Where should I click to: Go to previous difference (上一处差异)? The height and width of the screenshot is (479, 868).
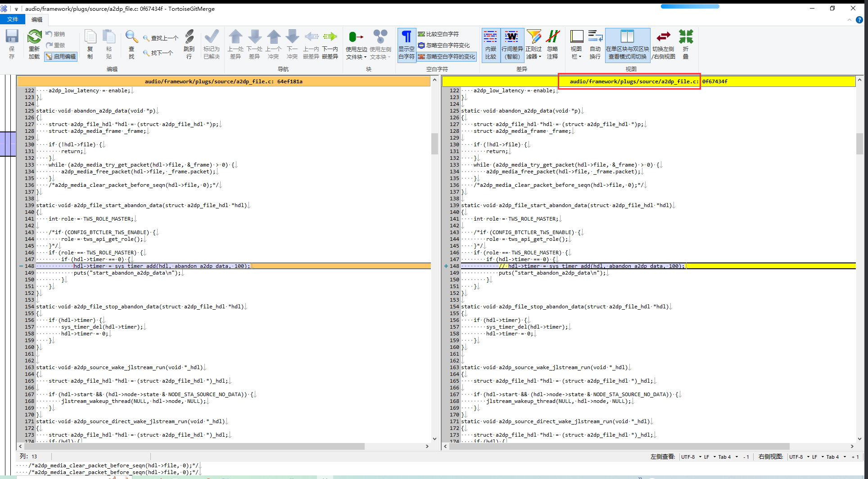(235, 44)
